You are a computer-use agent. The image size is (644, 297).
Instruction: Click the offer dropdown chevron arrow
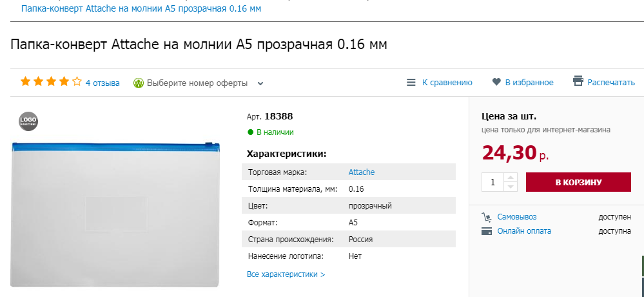pyautogui.click(x=260, y=83)
